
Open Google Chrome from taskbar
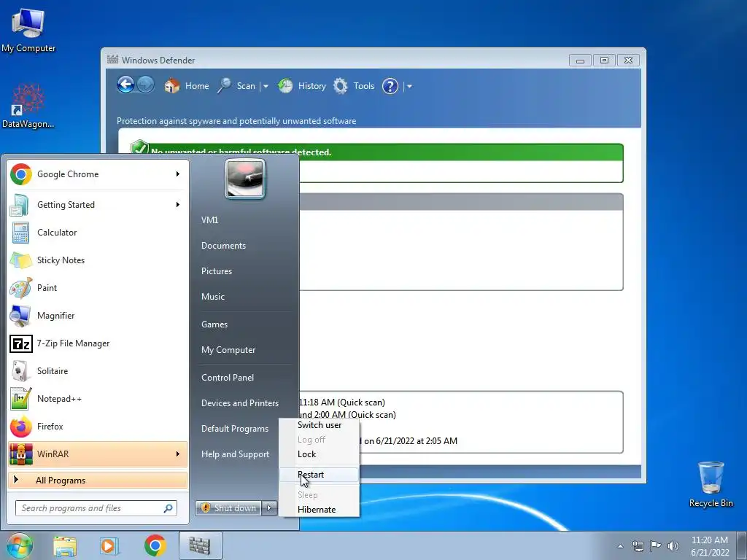pyautogui.click(x=155, y=545)
